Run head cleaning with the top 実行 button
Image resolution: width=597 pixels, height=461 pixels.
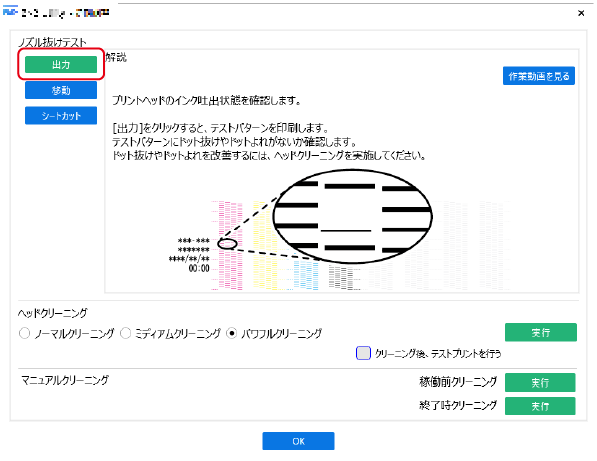click(541, 332)
